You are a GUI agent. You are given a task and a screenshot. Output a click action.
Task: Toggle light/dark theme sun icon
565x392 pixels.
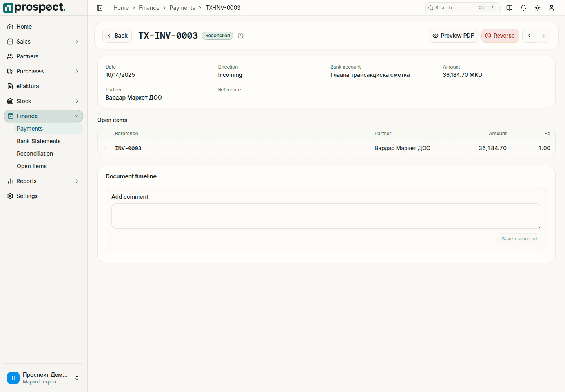[538, 8]
